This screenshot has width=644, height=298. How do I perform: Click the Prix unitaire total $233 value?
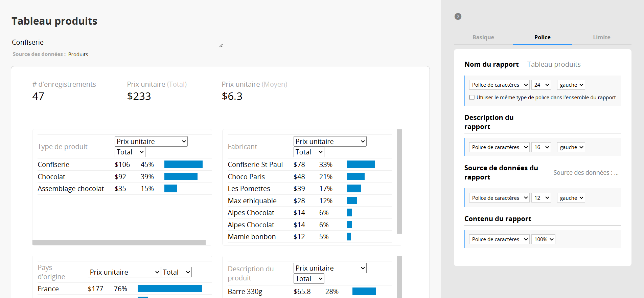[139, 97]
